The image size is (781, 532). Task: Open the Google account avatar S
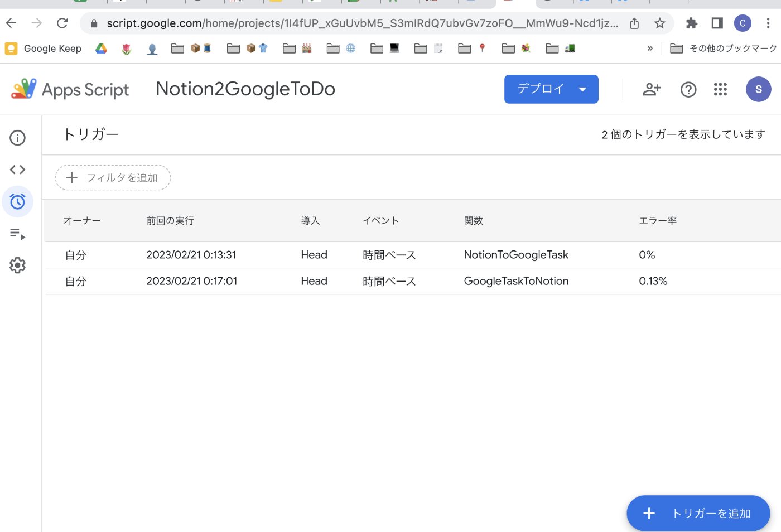(758, 89)
